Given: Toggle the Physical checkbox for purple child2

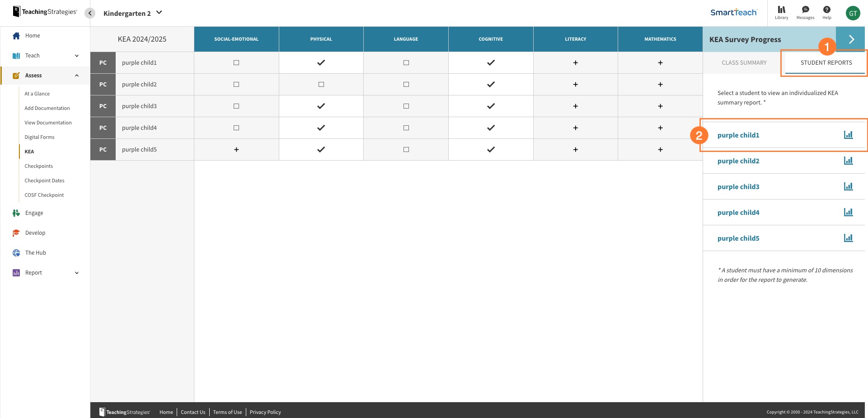Looking at the screenshot, I should tap(321, 84).
